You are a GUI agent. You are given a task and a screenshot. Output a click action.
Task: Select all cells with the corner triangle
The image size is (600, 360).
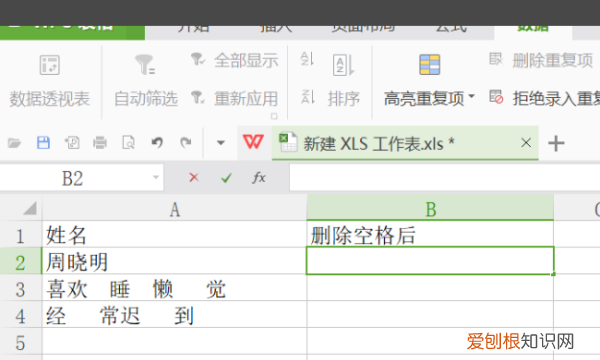point(29,209)
